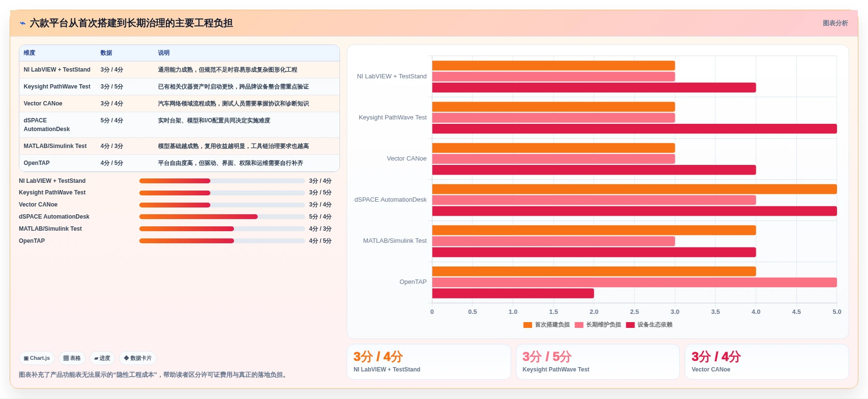This screenshot has width=868, height=399.
Task: Toggle the 长期维护负担 legend swatch
Action: coord(579,325)
